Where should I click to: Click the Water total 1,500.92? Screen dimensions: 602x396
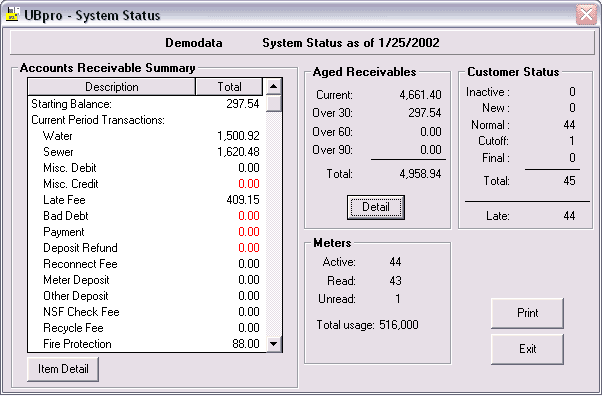pyautogui.click(x=238, y=136)
